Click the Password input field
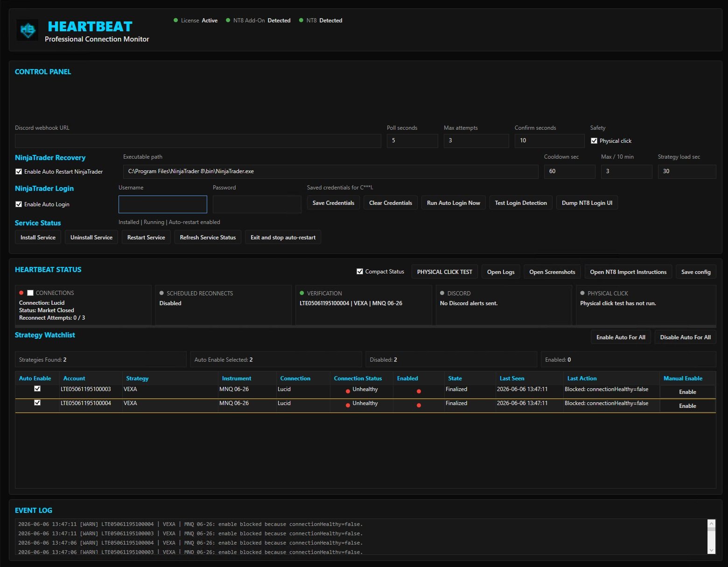The image size is (728, 567). (257, 204)
